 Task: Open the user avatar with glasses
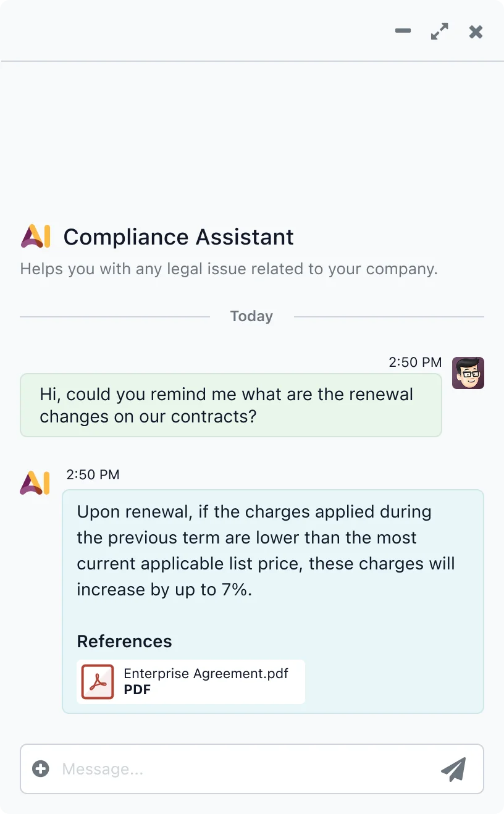[x=468, y=373]
